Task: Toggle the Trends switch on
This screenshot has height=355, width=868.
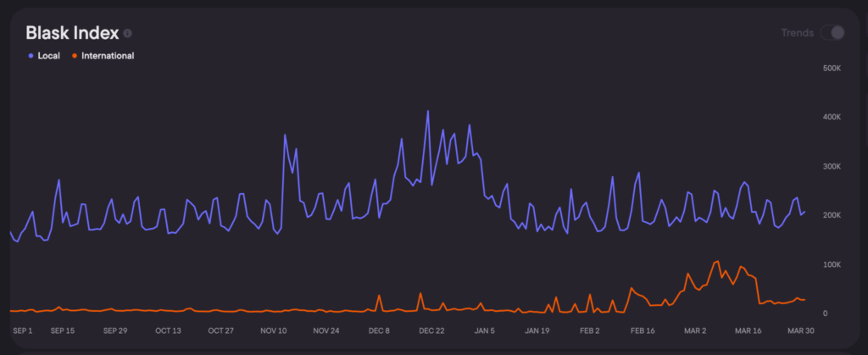Action: [x=833, y=33]
